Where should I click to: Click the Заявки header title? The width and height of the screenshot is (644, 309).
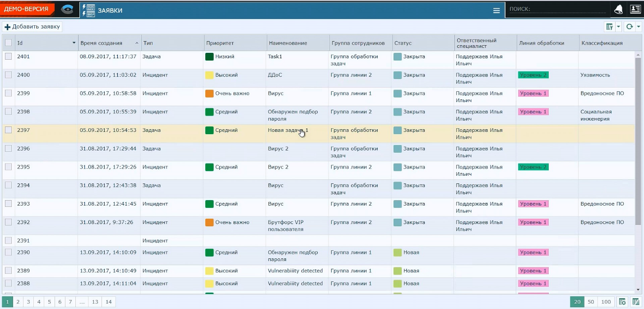click(x=110, y=10)
